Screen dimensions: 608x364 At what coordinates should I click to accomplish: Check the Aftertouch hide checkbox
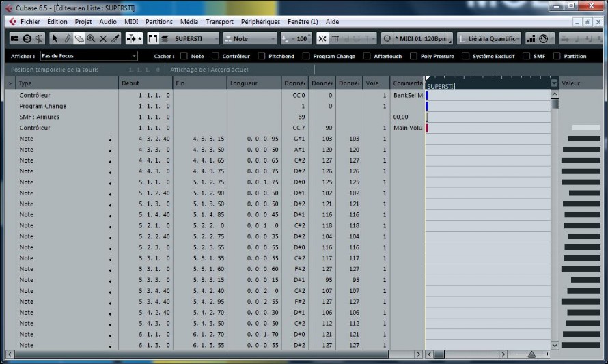367,56
